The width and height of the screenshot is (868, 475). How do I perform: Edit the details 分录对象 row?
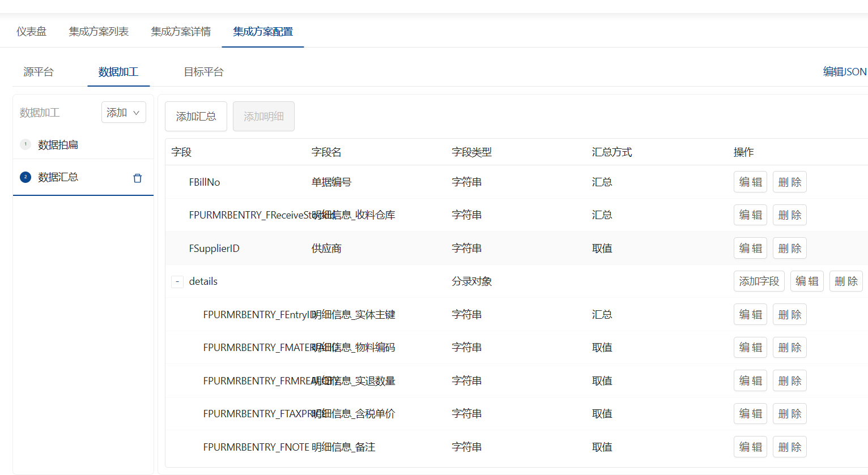tap(807, 281)
